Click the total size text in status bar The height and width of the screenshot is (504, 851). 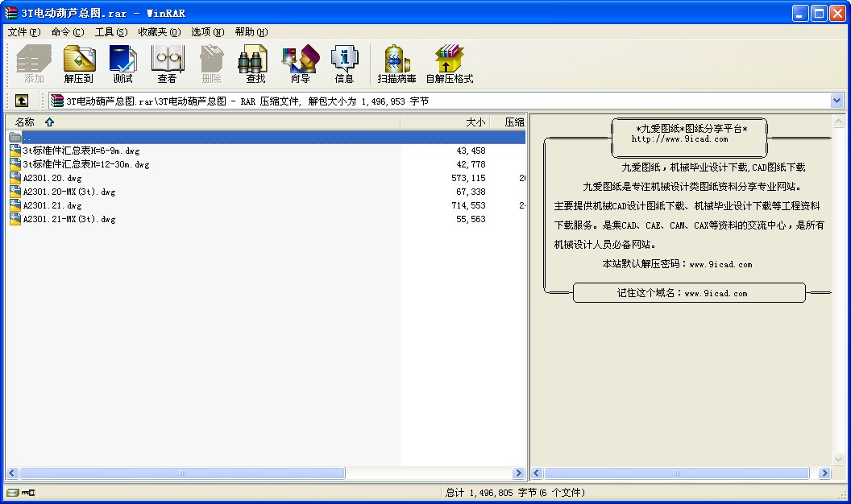click(514, 493)
